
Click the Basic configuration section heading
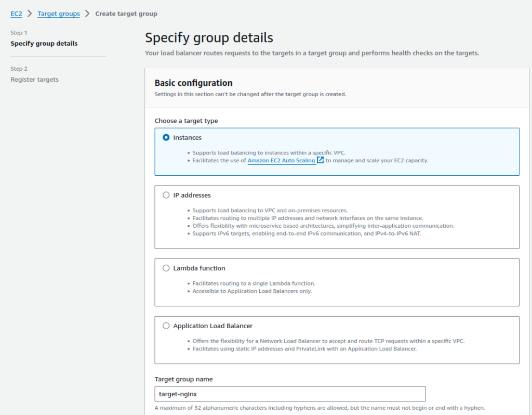tap(193, 83)
